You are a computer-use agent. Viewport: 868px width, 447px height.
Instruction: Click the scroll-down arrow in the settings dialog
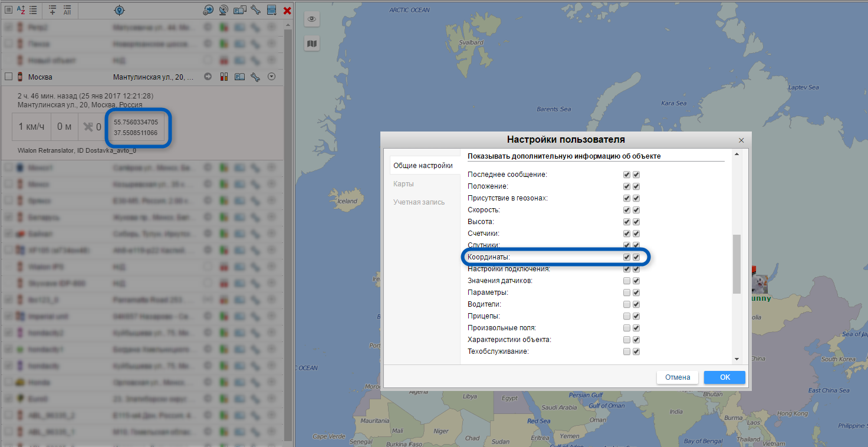click(x=736, y=359)
